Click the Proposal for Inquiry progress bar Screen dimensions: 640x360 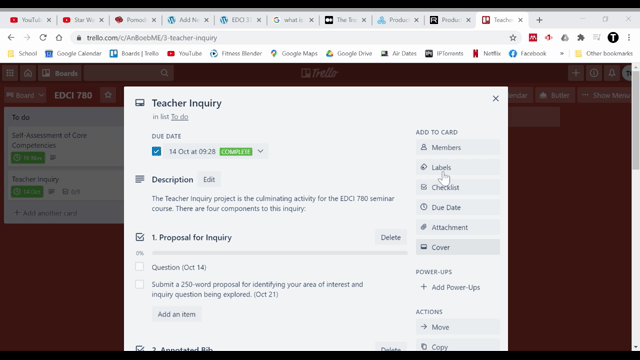[280, 253]
